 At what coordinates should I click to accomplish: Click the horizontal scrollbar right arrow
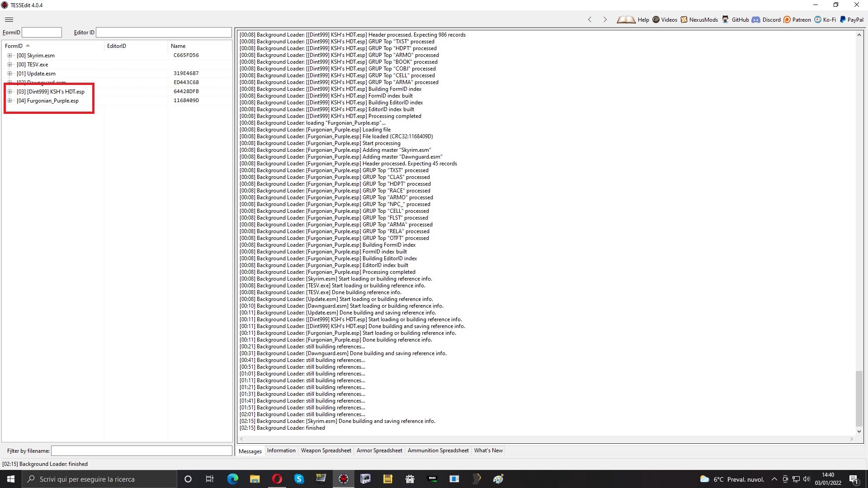(852, 439)
